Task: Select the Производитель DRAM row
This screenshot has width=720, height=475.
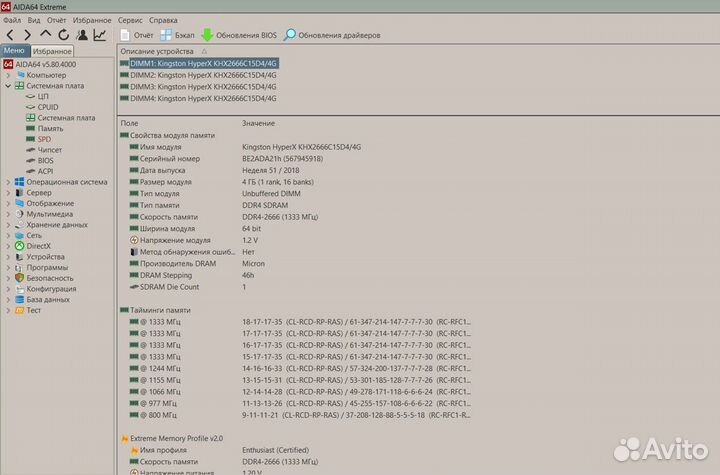Action: 197,264
